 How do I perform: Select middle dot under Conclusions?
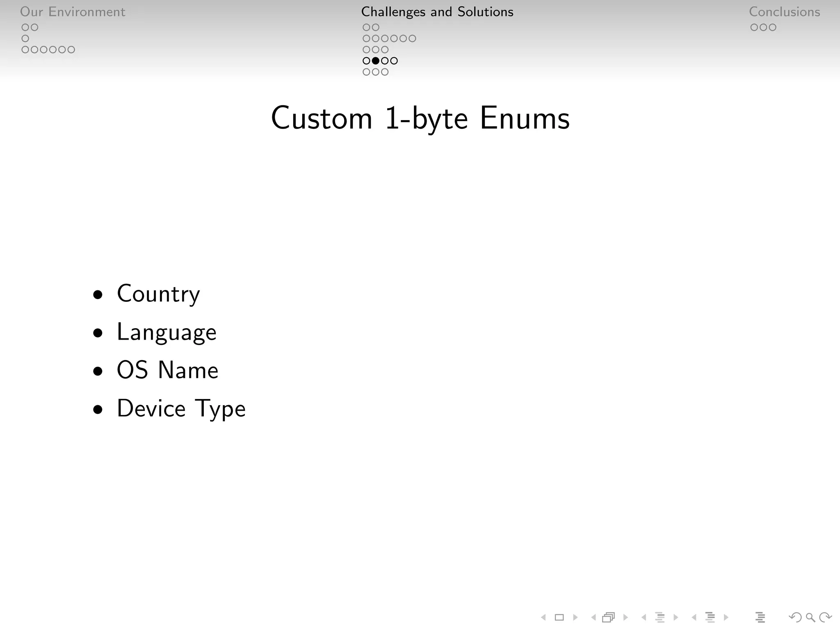(x=763, y=27)
